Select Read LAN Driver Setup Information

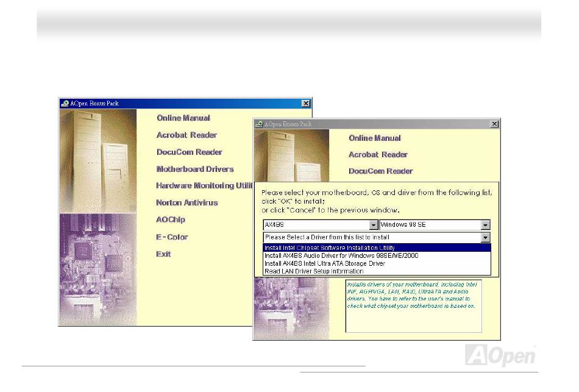(377, 271)
